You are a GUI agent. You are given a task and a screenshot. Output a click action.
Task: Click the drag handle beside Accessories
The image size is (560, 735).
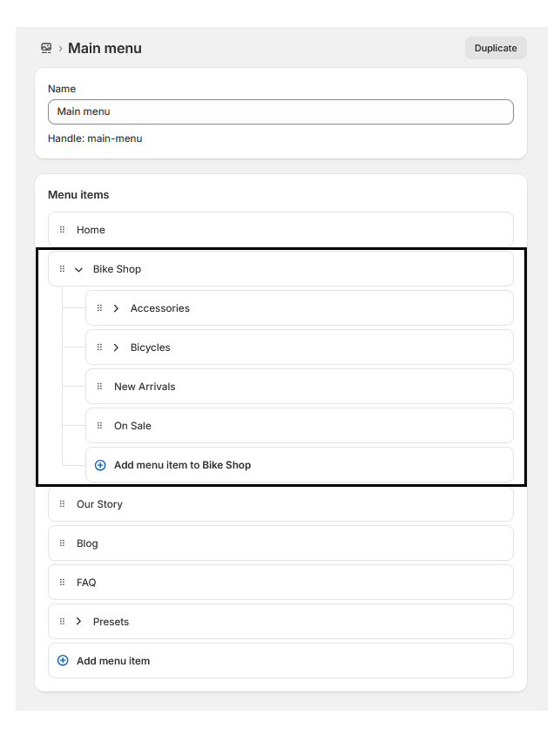tap(99, 308)
